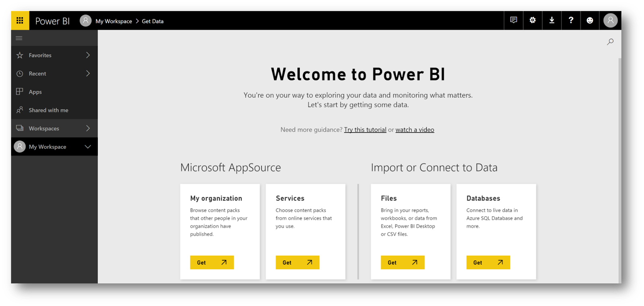Click Get under Databases

[488, 263]
